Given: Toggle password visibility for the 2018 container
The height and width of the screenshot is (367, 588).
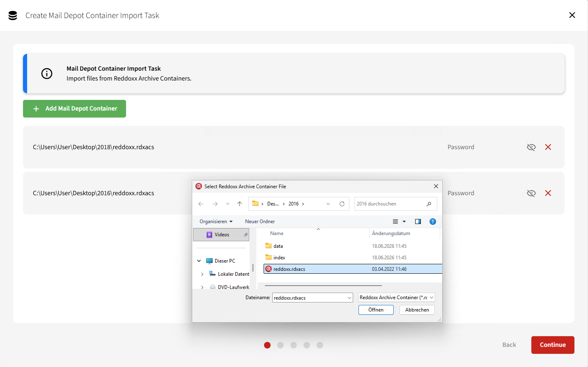Looking at the screenshot, I should (531, 147).
